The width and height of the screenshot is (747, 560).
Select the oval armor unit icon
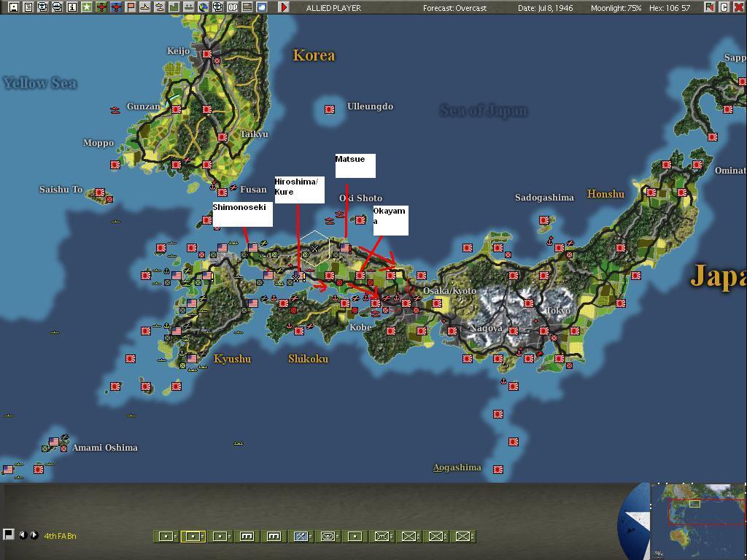point(328,536)
